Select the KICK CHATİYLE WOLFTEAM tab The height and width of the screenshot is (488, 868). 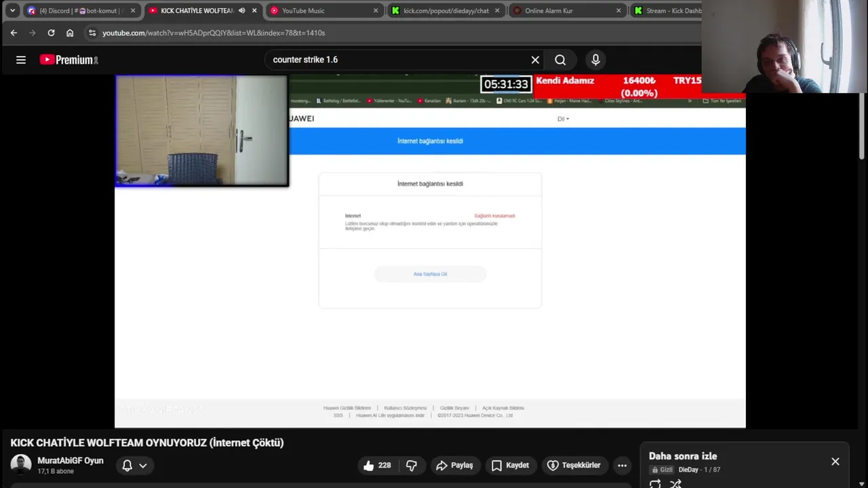click(x=197, y=11)
